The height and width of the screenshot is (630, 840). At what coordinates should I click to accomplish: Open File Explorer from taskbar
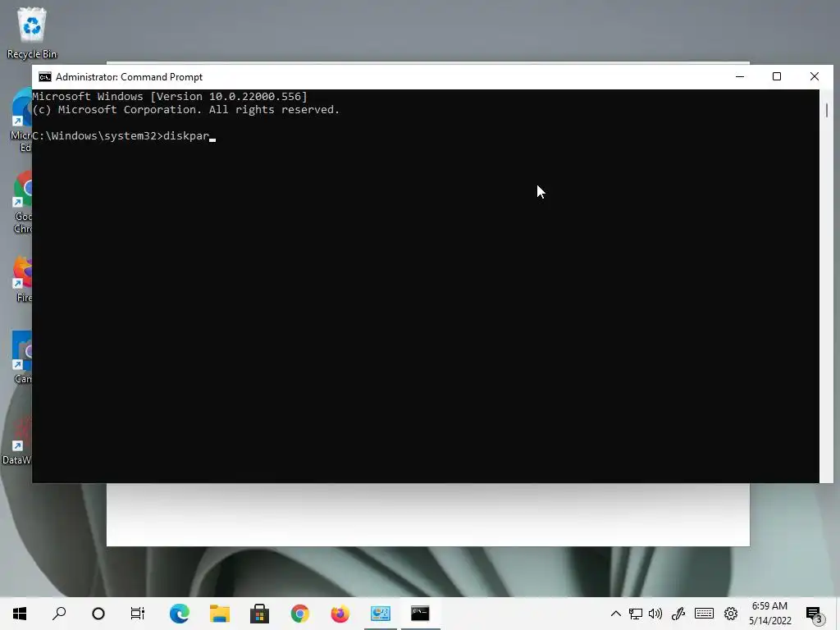pos(220,614)
